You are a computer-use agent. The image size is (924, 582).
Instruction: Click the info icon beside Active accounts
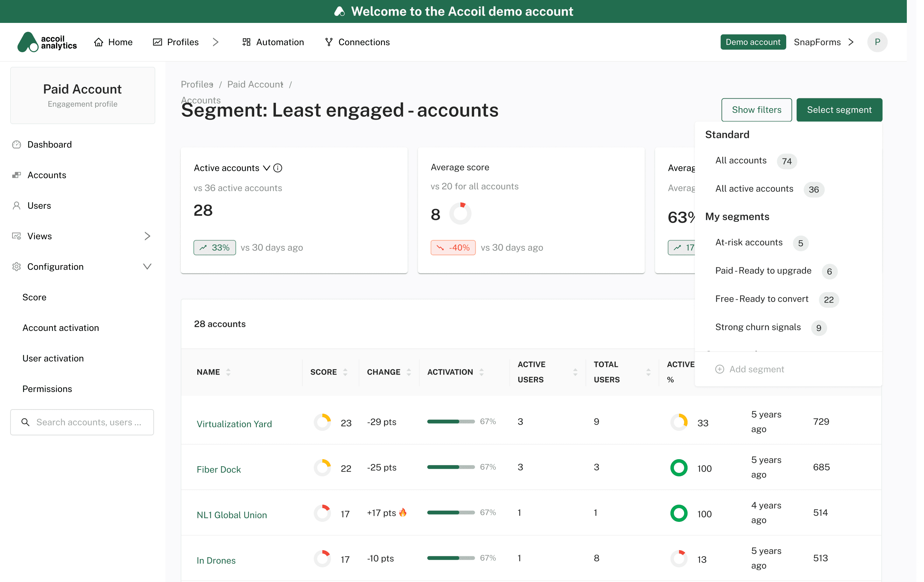tap(278, 168)
